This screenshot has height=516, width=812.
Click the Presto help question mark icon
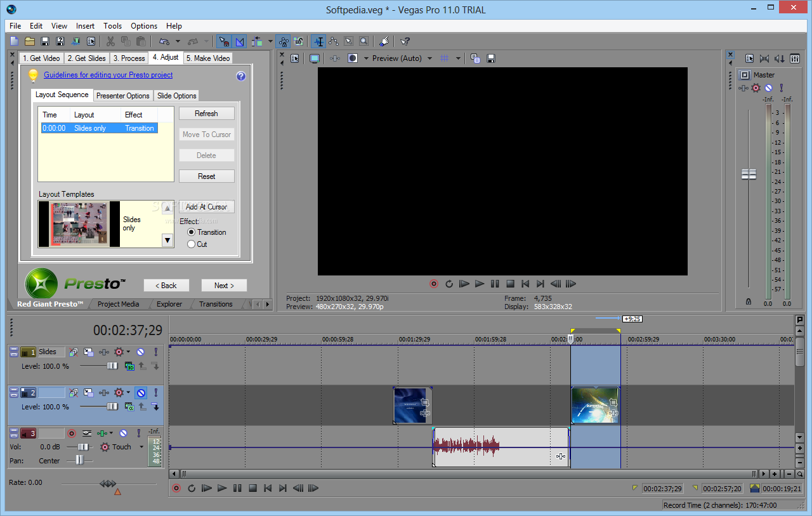click(x=240, y=76)
